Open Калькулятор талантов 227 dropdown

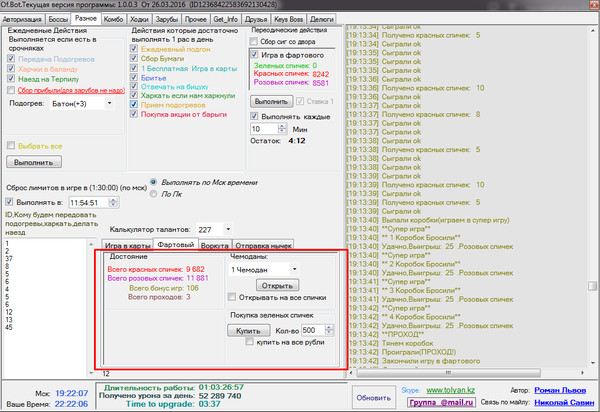[x=228, y=230]
